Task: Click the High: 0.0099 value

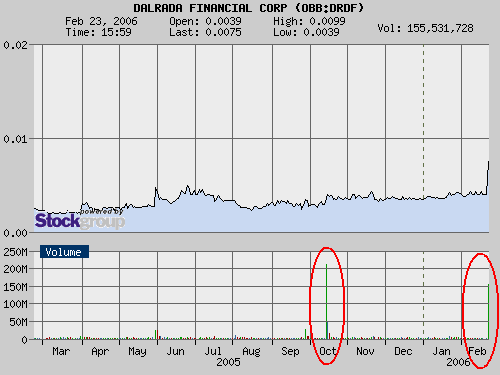Action: click(309, 21)
